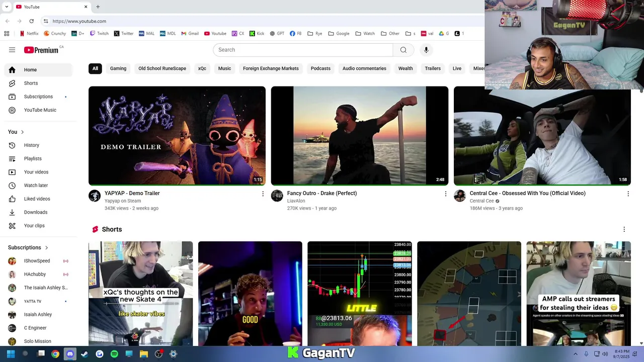The width and height of the screenshot is (644, 362).
Task: Play the YAPYAP Demo Trailer thumbnail
Action: pyautogui.click(x=177, y=136)
